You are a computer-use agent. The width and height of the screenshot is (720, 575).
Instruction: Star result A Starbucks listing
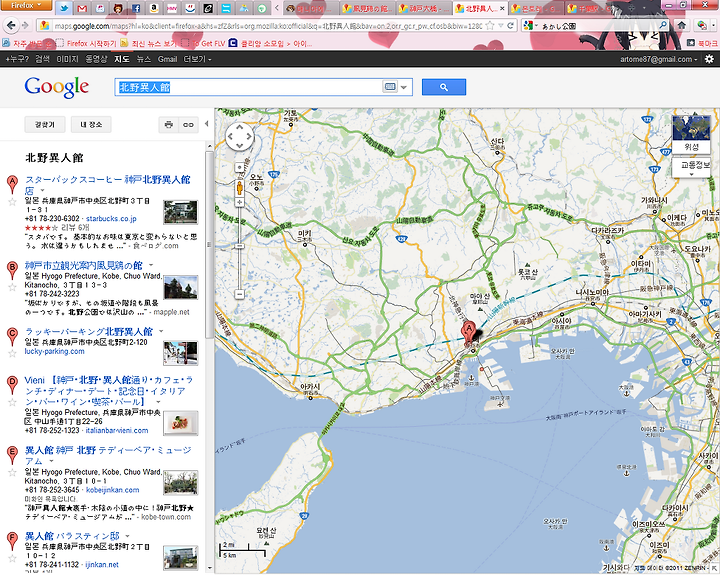pos(12,202)
